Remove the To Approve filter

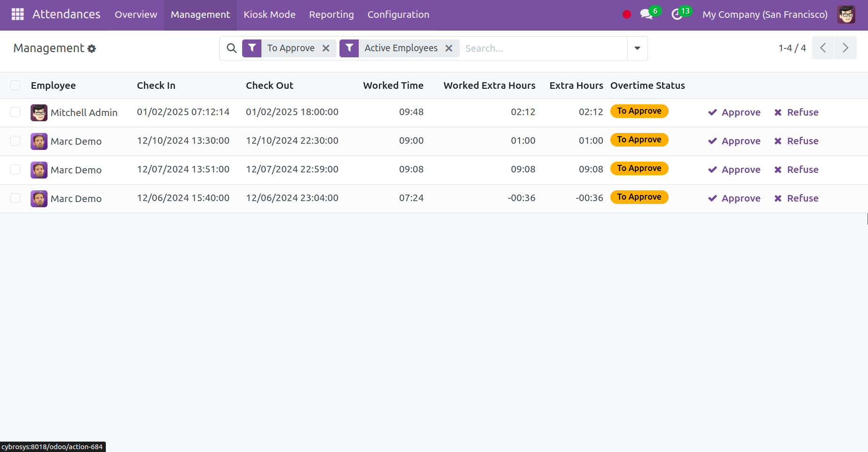(x=326, y=48)
